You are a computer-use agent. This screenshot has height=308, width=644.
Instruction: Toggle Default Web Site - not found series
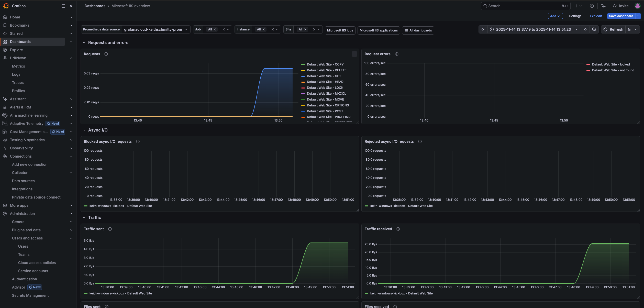pos(613,70)
